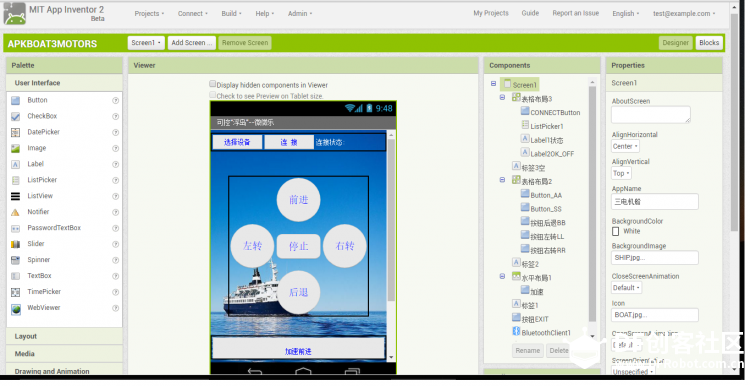Open the English language dropdown
The height and width of the screenshot is (386, 750).
click(x=626, y=14)
